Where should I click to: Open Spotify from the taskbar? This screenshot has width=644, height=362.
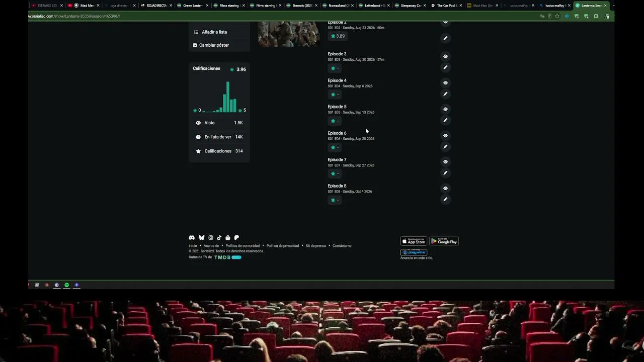click(66, 285)
